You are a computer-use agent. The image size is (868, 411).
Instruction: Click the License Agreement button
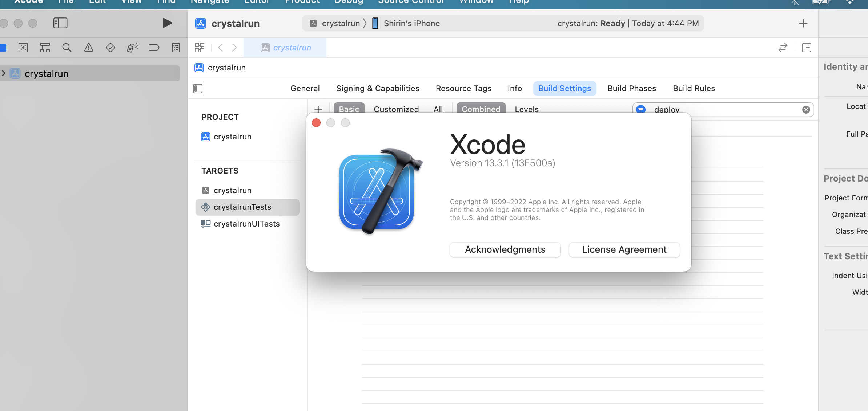(x=624, y=250)
